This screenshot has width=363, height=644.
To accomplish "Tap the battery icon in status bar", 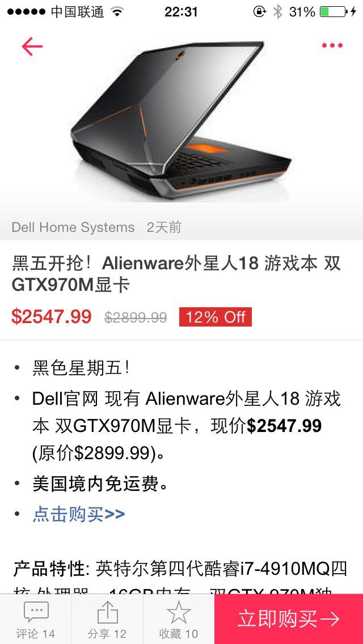I will [333, 11].
